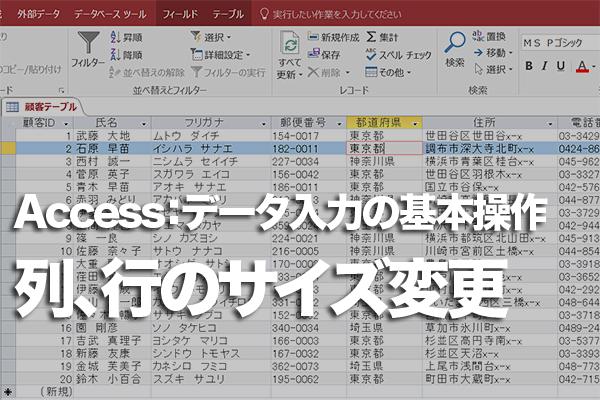Image resolution: width=600 pixels, height=400 pixels.
Task: Click cell 362-0073
Action: (308, 366)
